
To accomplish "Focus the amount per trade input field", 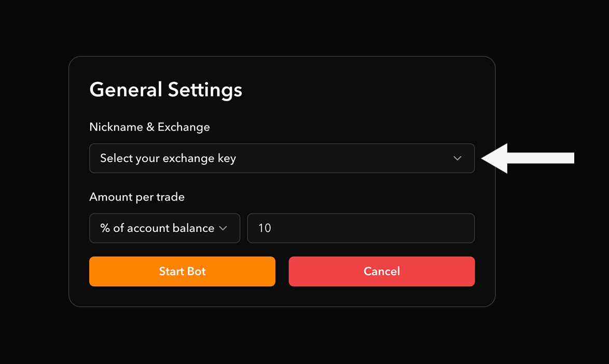I will (361, 228).
